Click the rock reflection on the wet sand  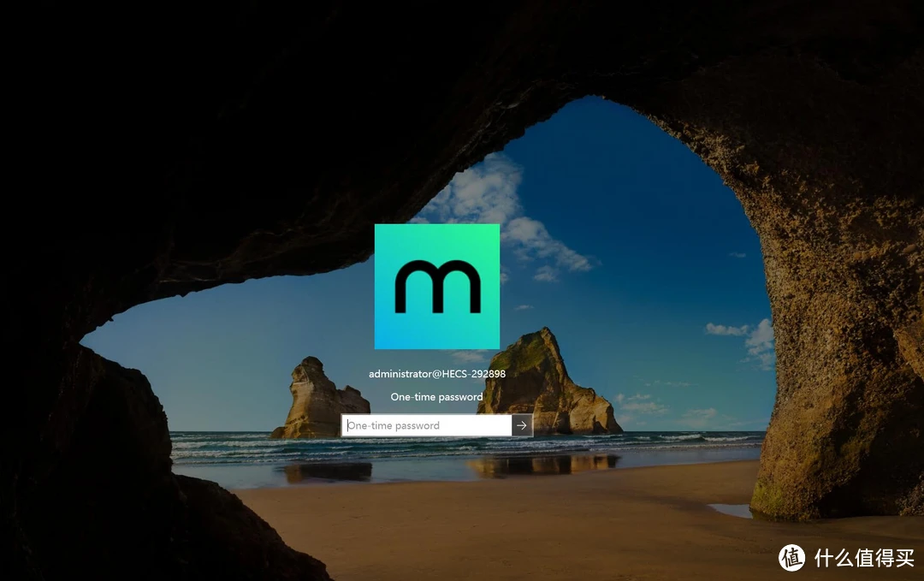pos(543,465)
